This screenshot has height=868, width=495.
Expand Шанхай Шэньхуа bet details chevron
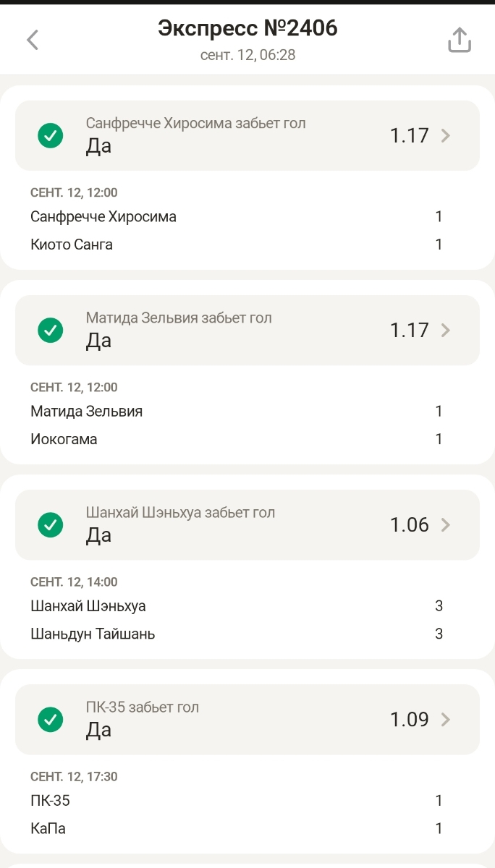[x=446, y=524]
